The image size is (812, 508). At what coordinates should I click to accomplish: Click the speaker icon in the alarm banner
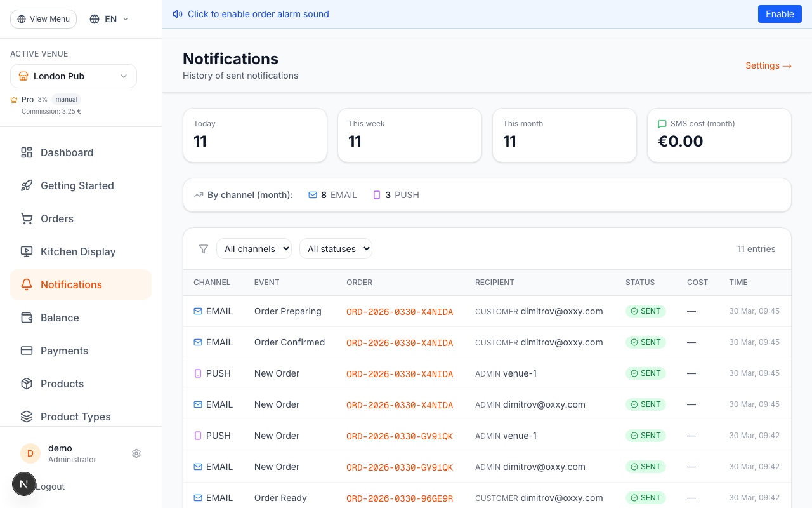pyautogui.click(x=177, y=14)
